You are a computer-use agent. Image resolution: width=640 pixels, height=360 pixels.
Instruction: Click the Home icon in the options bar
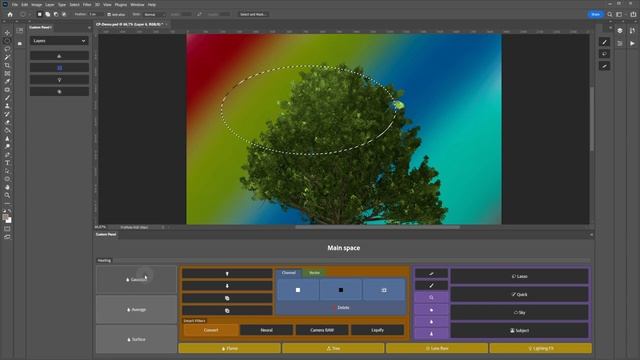[x=10, y=14]
